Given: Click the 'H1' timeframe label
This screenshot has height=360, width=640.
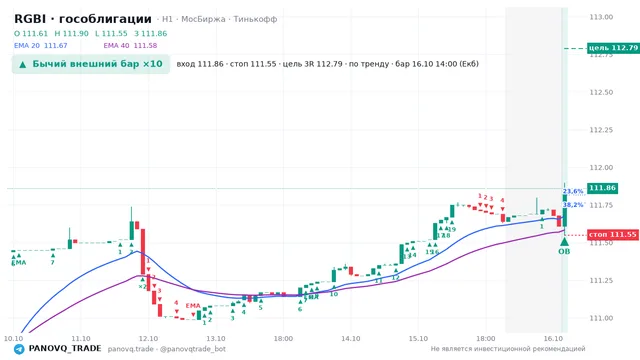Looking at the screenshot, I should click(x=167, y=19).
